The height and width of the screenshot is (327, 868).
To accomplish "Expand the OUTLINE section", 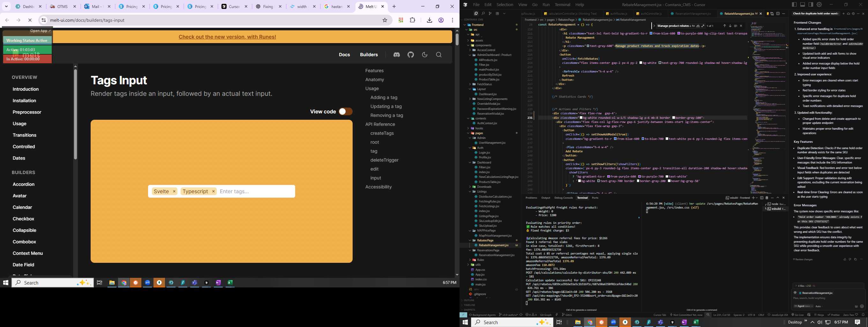I will coord(469,300).
